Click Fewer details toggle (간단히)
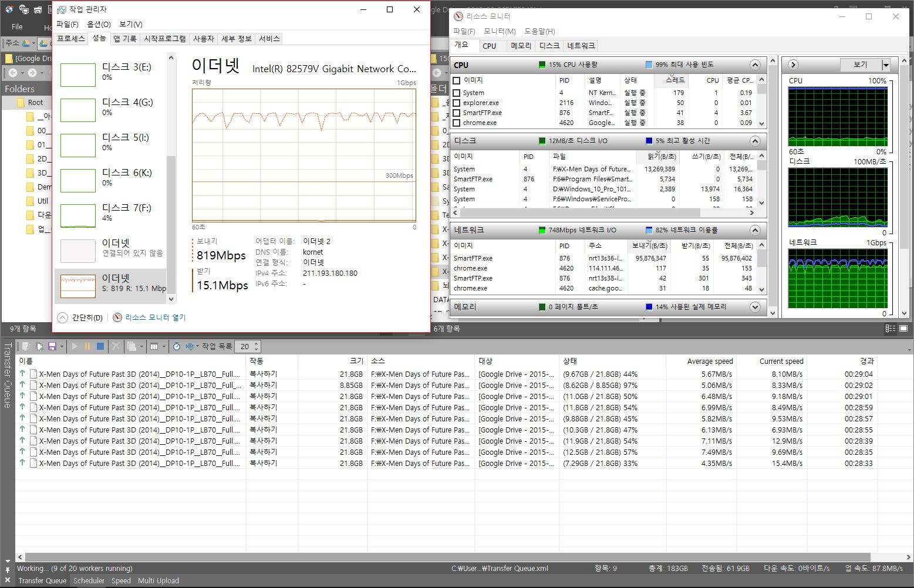 point(80,317)
